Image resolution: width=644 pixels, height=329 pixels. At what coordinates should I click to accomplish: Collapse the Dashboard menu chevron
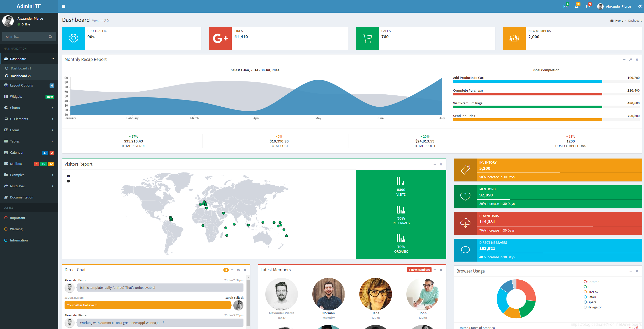pos(53,59)
